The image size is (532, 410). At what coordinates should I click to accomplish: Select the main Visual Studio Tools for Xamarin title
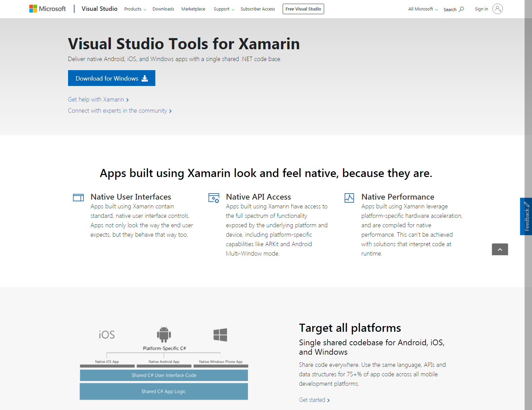[184, 44]
